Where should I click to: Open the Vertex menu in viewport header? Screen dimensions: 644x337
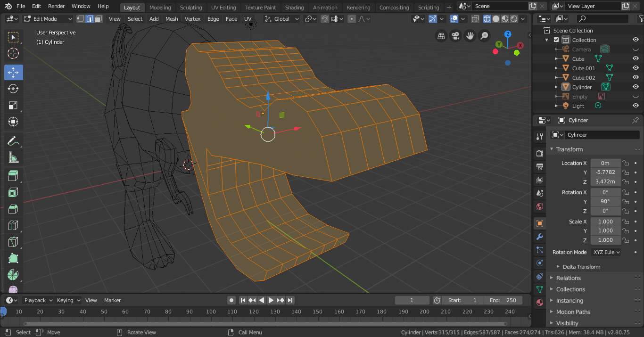[x=192, y=19]
